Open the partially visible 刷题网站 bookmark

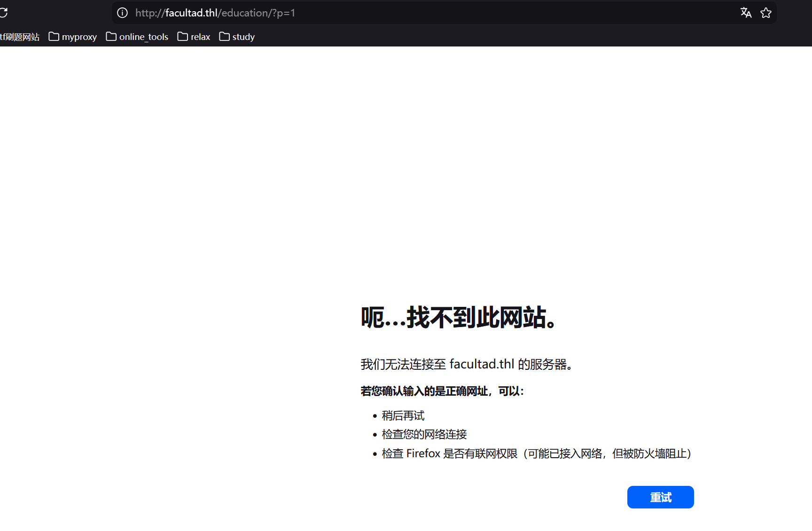click(20, 37)
